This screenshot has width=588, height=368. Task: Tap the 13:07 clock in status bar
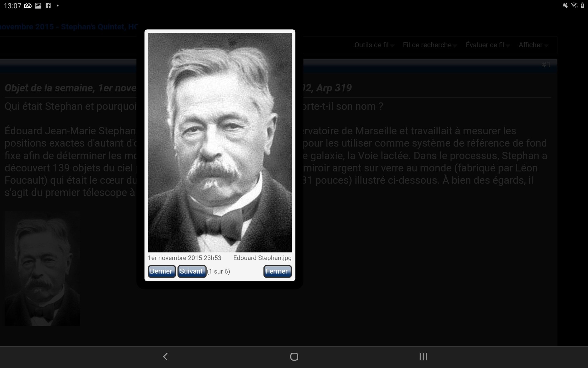pyautogui.click(x=12, y=6)
